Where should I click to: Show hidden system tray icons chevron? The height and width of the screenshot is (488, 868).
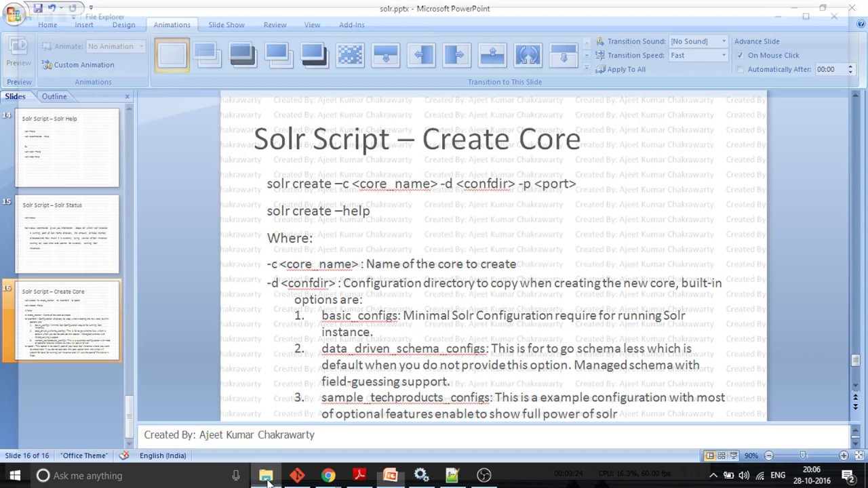tap(713, 475)
